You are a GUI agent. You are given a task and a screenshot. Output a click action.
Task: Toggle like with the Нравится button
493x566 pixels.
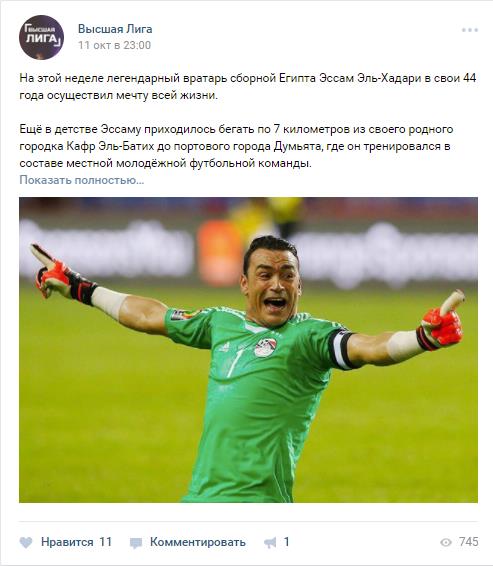tap(67, 542)
